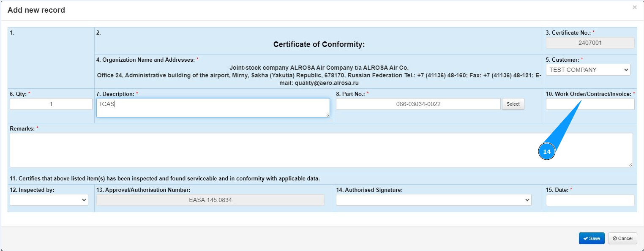Click the Part No. field with 066-03034-0022
644x251 pixels.
tap(418, 104)
